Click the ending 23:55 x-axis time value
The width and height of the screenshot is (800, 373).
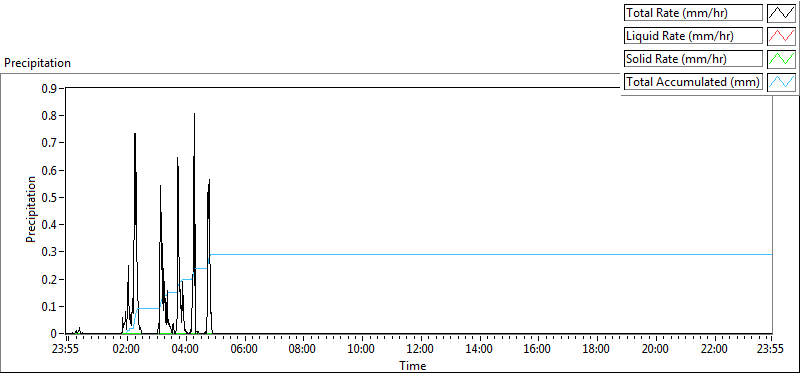point(771,350)
